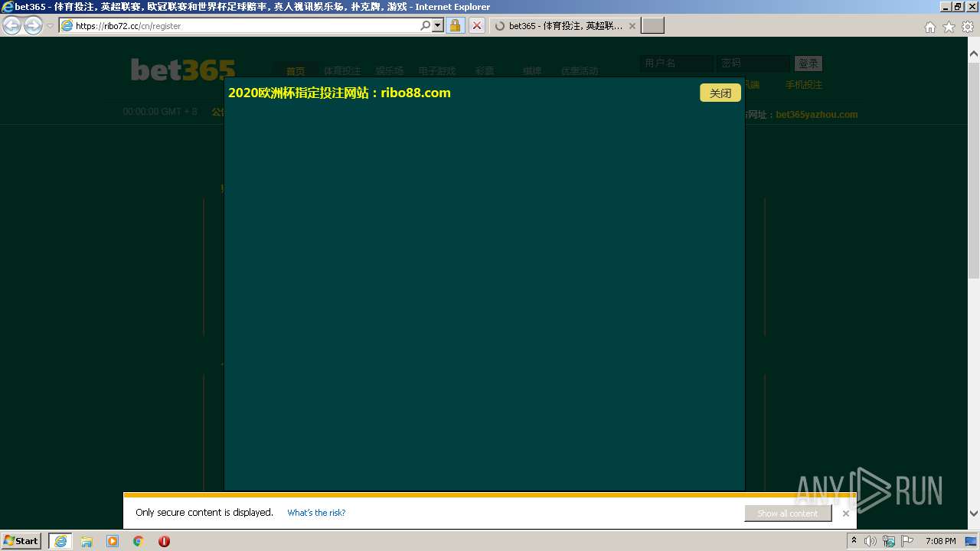Image resolution: width=980 pixels, height=551 pixels.
Task: Open the Windows Explorer folder taskbar icon
Action: pos(87,541)
